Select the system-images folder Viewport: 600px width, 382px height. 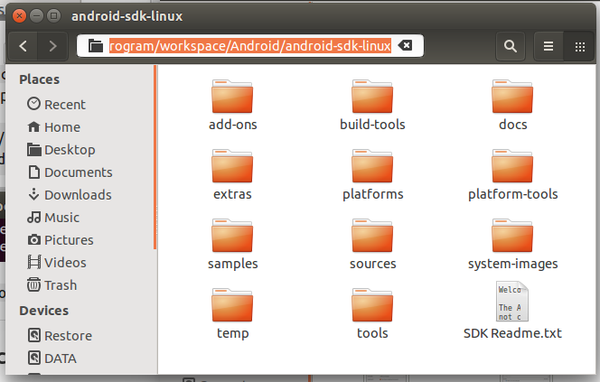[512, 244]
